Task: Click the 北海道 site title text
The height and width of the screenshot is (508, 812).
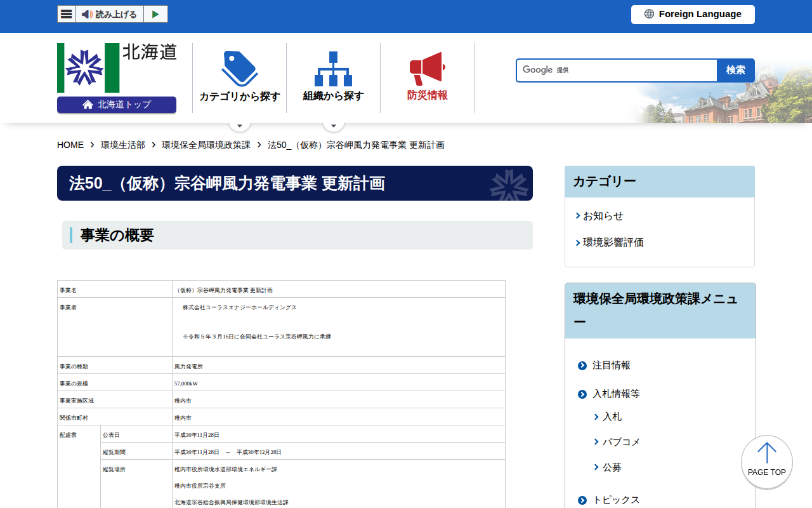Action: (150, 52)
